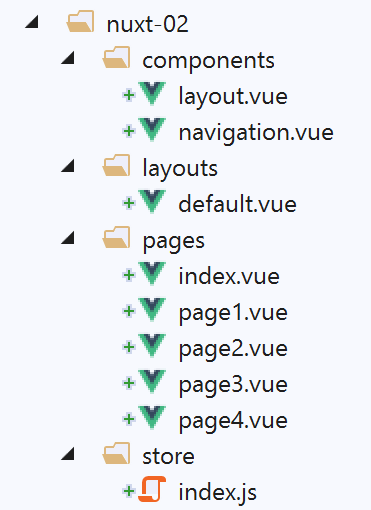Click the Vue icon beside page3.vue

[x=152, y=382]
